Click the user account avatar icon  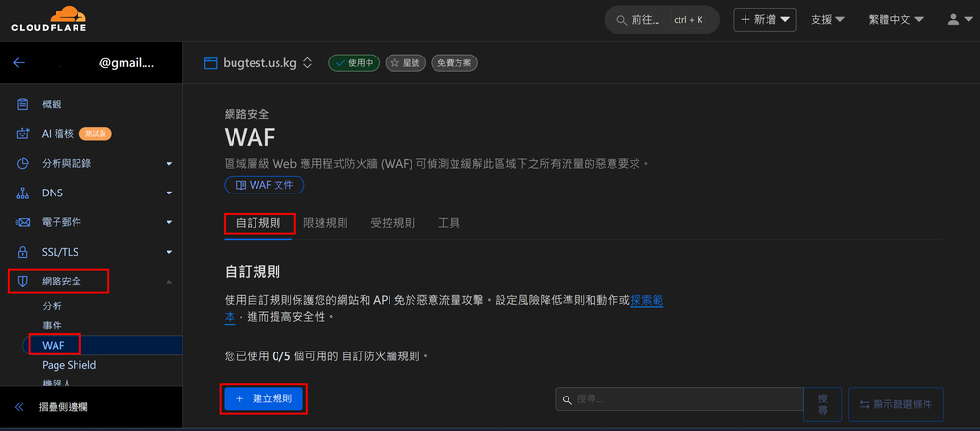coord(953,19)
